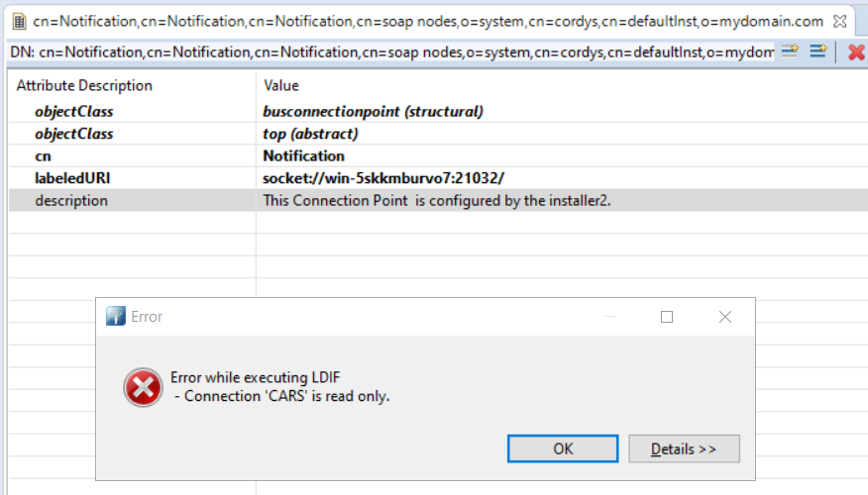
Task: Click the red X delete icon in toolbar
Action: (x=856, y=52)
